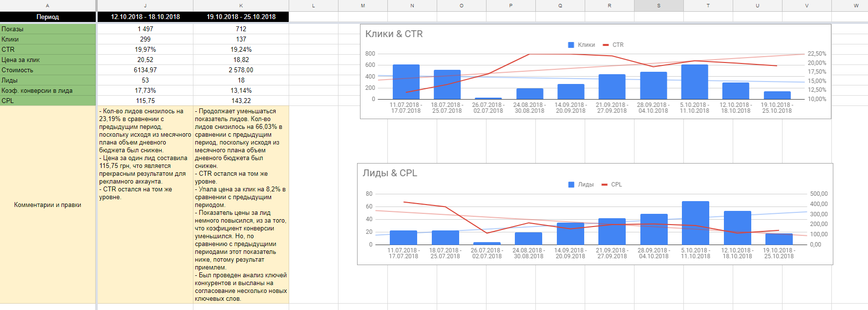
Task: Click the blue Клики legend swatch
Action: click(x=571, y=45)
